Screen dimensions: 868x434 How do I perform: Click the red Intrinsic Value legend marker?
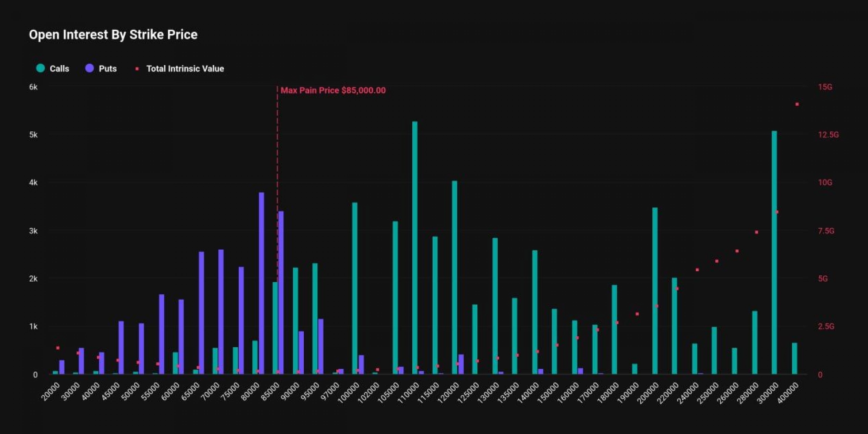pyautogui.click(x=137, y=69)
